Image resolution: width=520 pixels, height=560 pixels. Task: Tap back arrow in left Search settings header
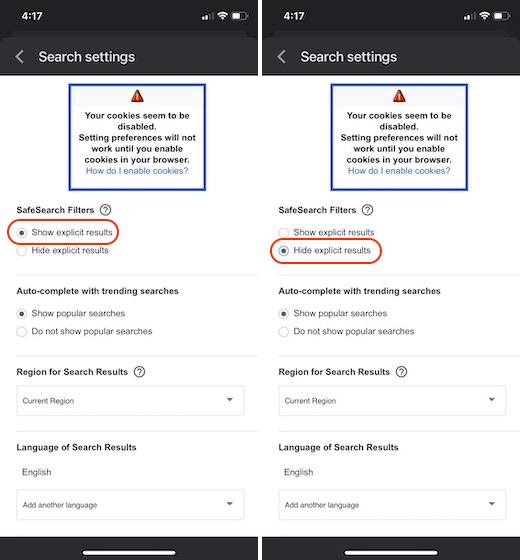(x=20, y=57)
